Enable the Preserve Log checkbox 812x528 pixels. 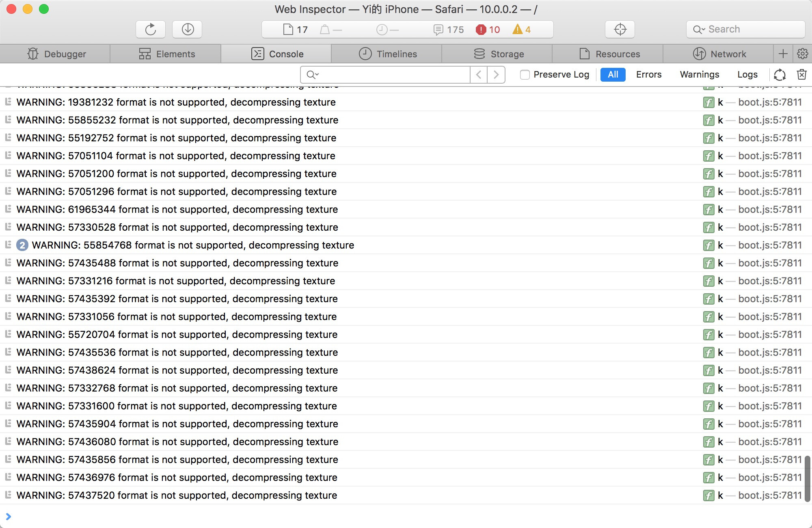525,75
